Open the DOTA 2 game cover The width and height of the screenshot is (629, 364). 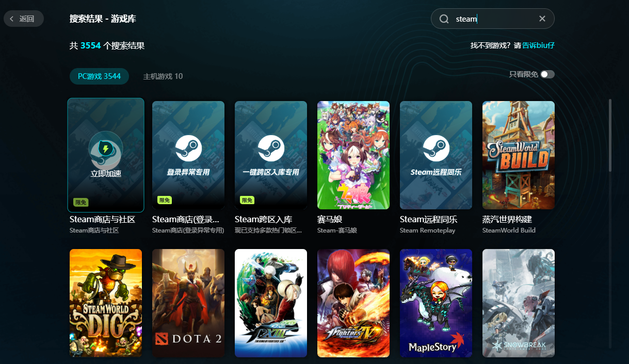[188, 303]
